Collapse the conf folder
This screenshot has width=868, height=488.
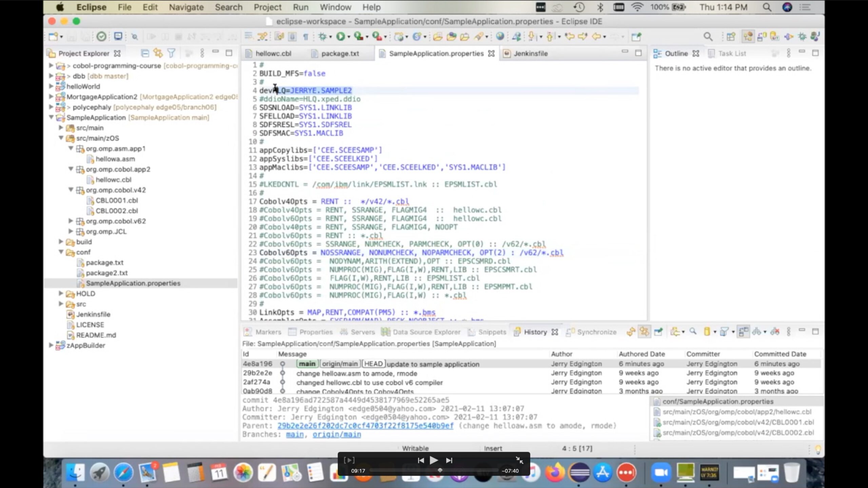61,252
